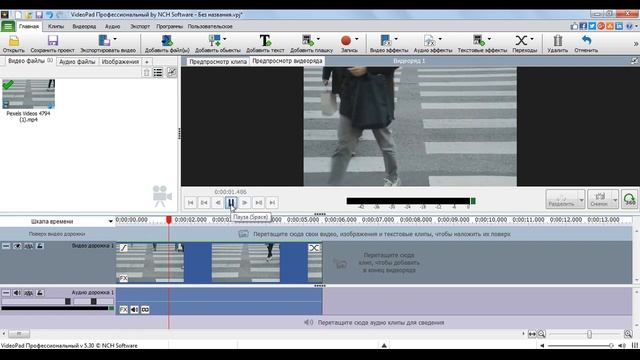The height and width of the screenshot is (360, 640).
Task: Open the Аудио ribbon tab
Action: pos(113,27)
